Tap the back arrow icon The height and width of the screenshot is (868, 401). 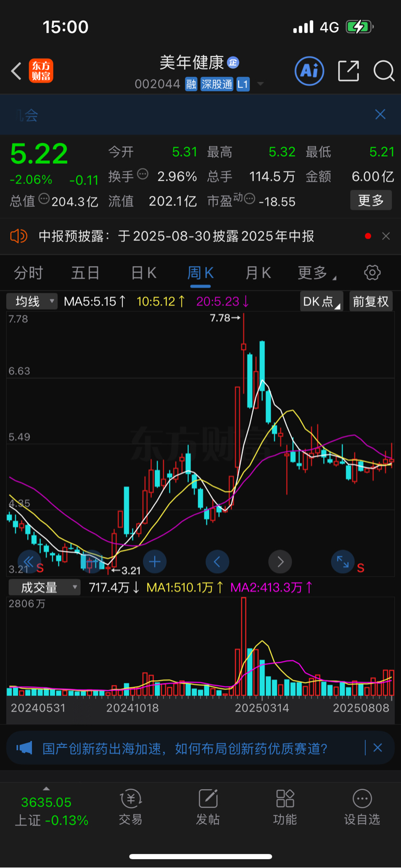pos(16,71)
